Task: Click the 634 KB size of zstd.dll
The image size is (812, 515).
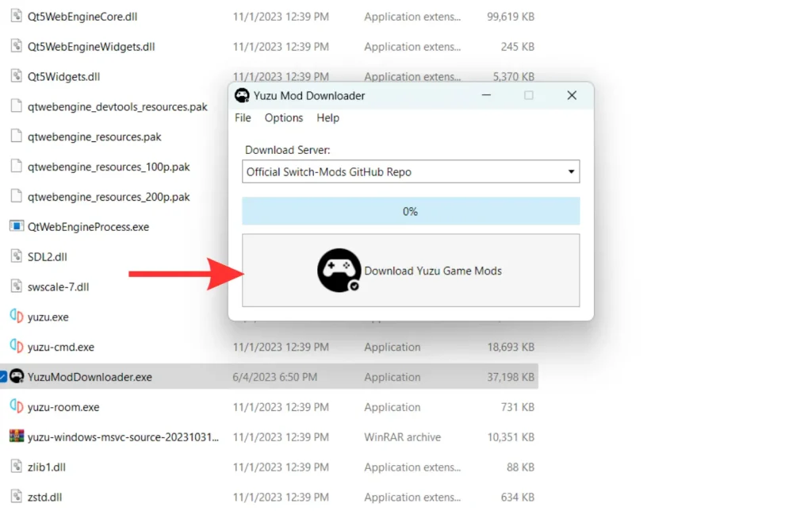Action: [x=517, y=498]
